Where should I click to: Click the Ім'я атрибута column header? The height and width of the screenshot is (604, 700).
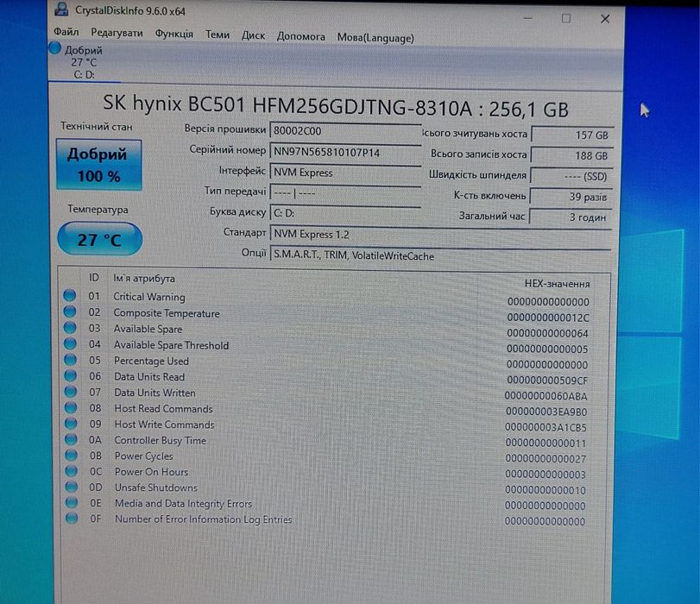144,279
